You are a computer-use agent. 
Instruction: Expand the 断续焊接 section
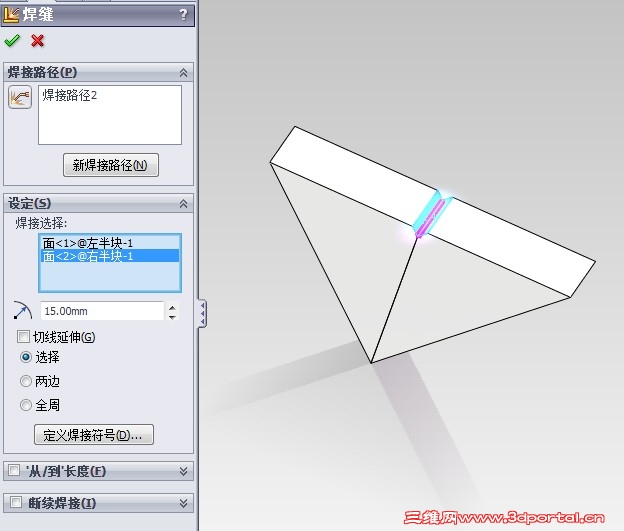point(183,503)
